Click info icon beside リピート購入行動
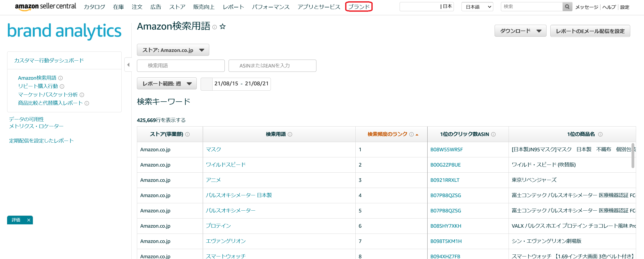Viewport: 644px width, 259px height. tap(62, 86)
